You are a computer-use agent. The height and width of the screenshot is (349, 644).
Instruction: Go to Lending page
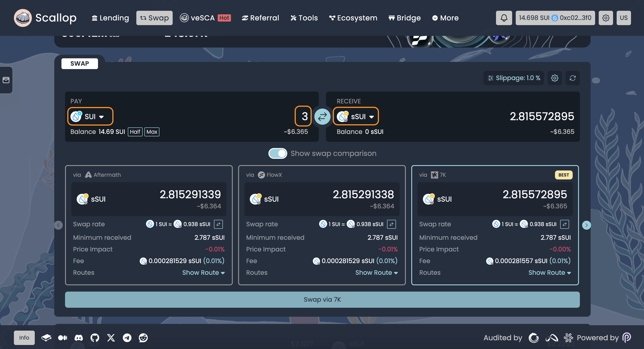coord(110,18)
